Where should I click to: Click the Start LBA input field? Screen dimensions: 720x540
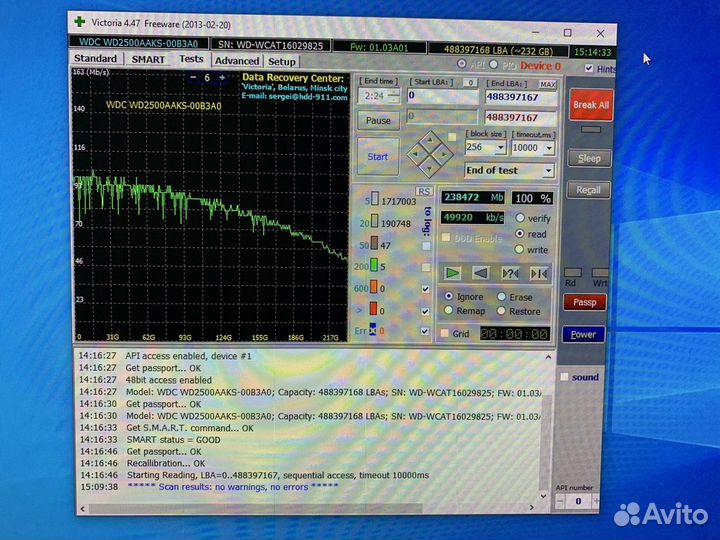(x=442, y=96)
